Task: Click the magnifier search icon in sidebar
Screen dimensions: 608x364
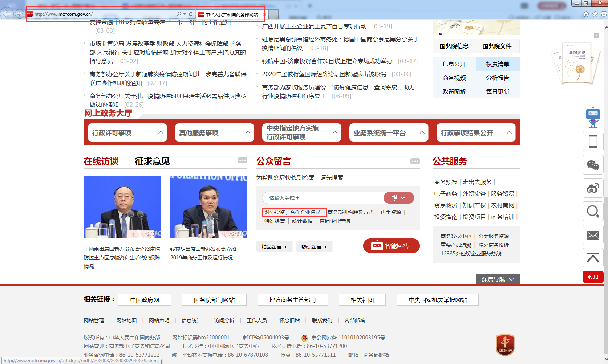Action: click(x=593, y=211)
